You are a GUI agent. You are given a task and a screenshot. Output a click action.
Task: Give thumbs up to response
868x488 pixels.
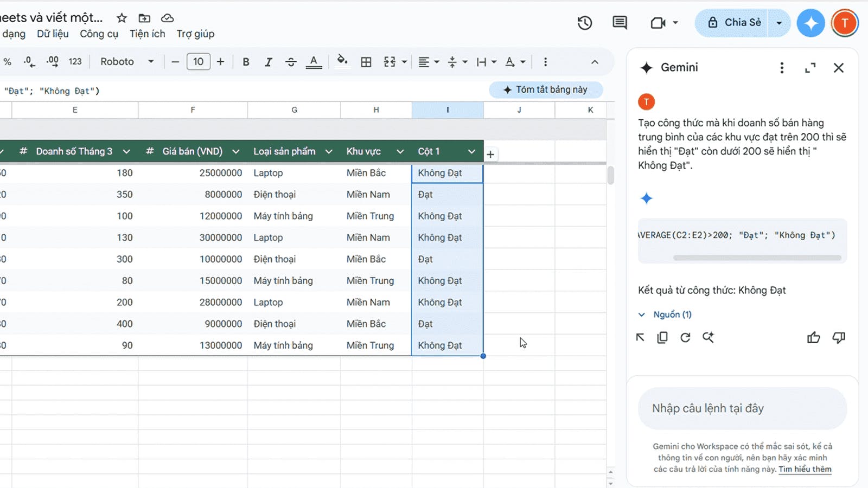pyautogui.click(x=813, y=338)
